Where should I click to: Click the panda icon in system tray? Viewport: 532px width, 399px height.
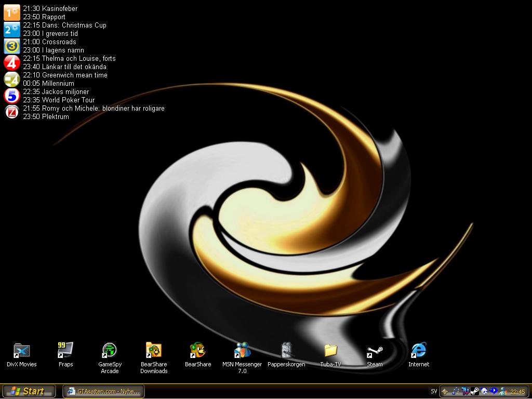coord(484,391)
